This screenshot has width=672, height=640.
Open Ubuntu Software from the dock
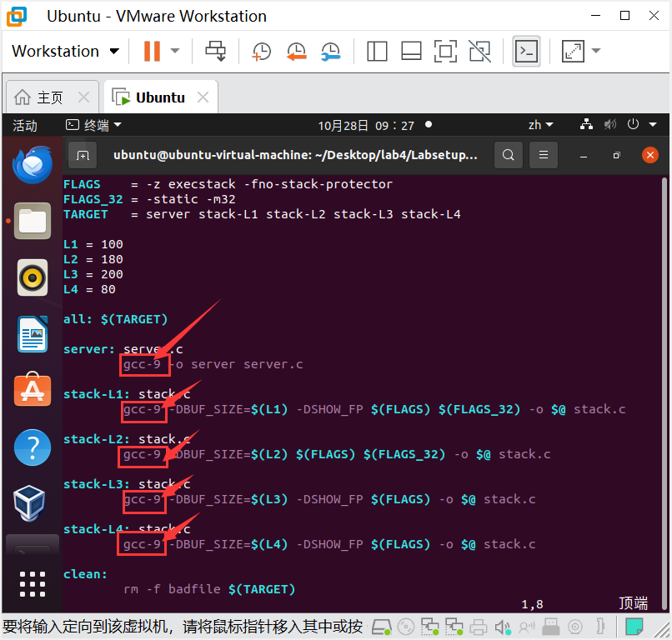pos(32,389)
